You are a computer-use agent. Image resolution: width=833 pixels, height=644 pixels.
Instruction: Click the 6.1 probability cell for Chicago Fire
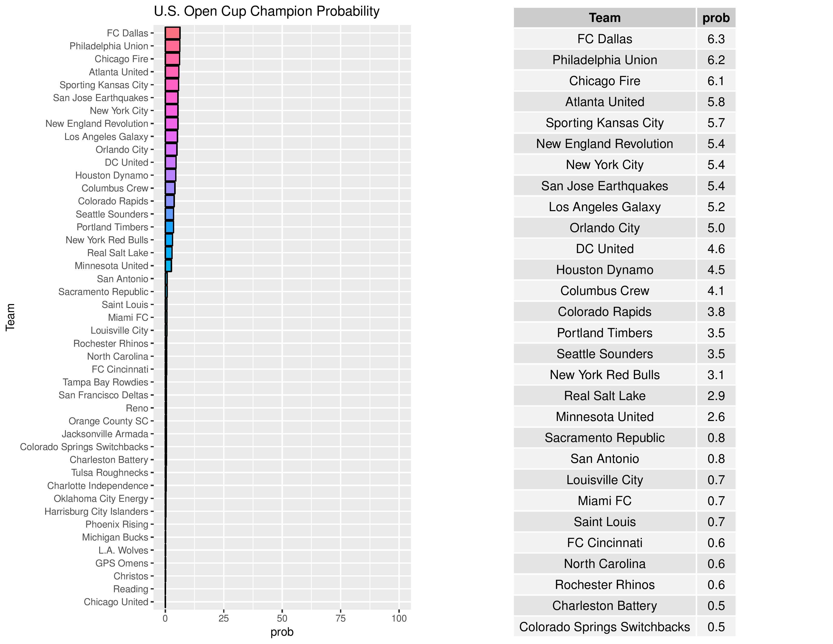coord(716,81)
